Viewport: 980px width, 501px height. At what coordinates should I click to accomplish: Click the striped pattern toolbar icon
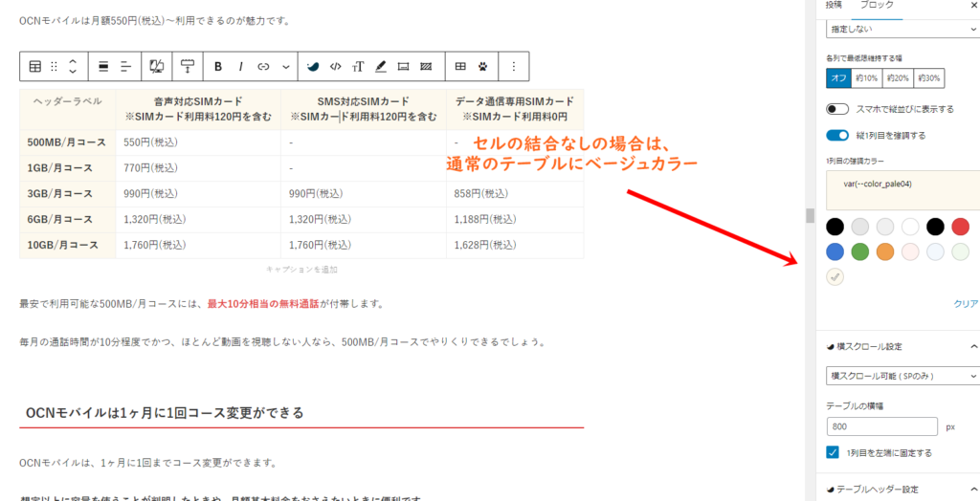(x=426, y=66)
